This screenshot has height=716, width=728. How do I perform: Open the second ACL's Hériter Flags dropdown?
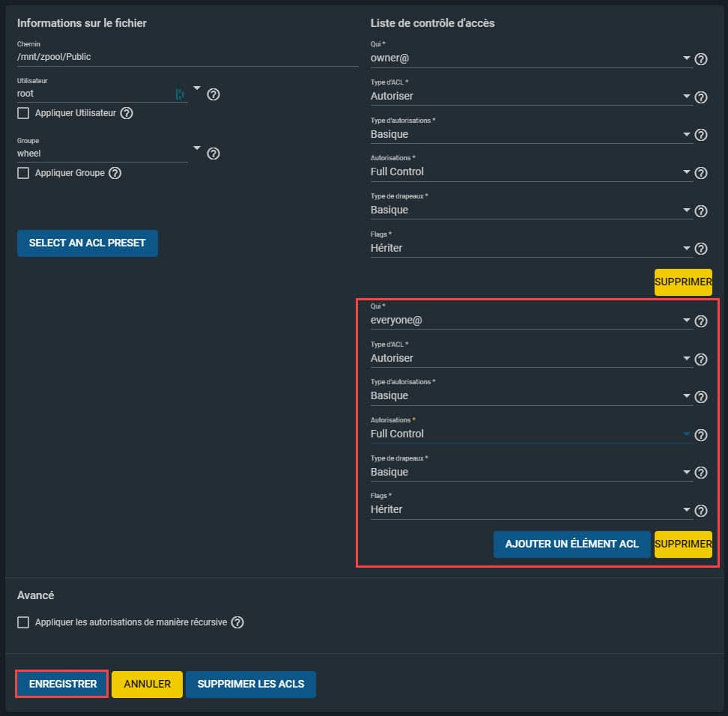pos(531,509)
